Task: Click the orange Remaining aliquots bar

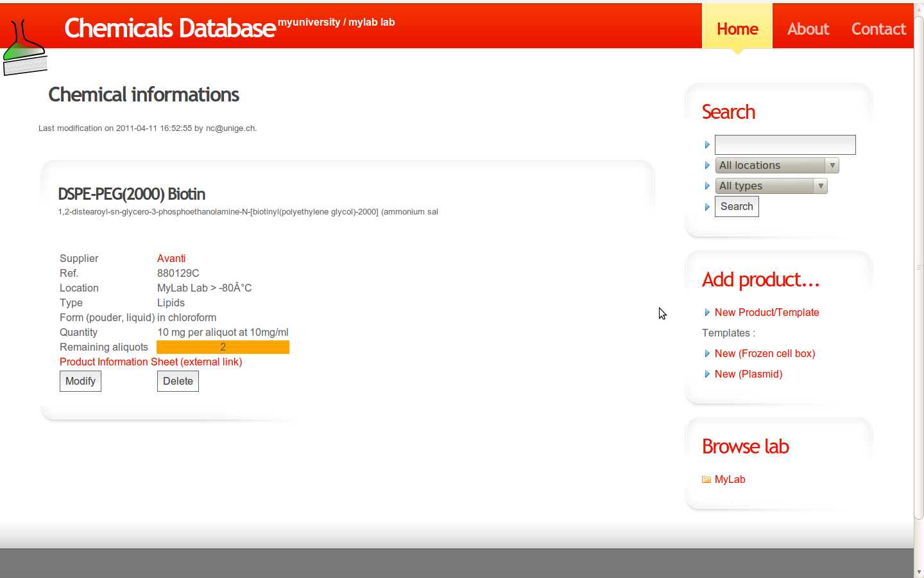Action: click(x=223, y=347)
